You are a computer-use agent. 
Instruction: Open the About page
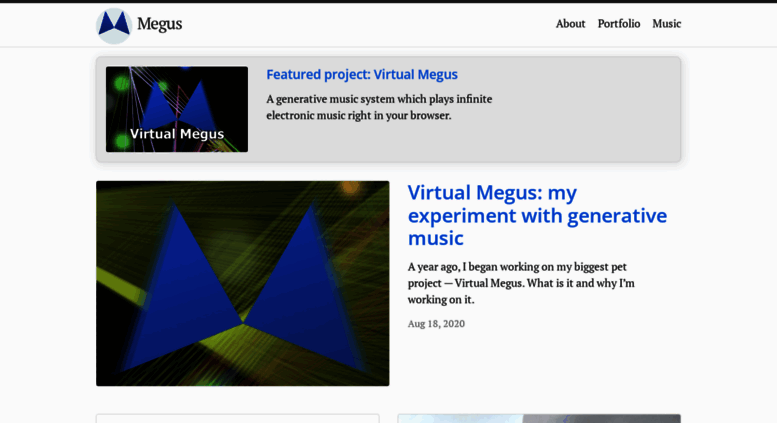coord(570,24)
